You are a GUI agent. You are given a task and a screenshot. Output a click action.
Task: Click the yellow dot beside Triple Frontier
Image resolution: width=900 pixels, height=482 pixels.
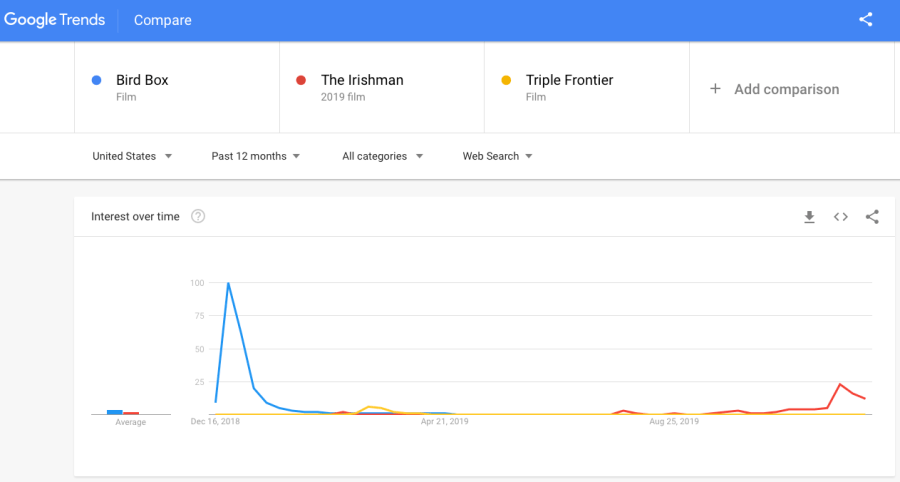506,80
